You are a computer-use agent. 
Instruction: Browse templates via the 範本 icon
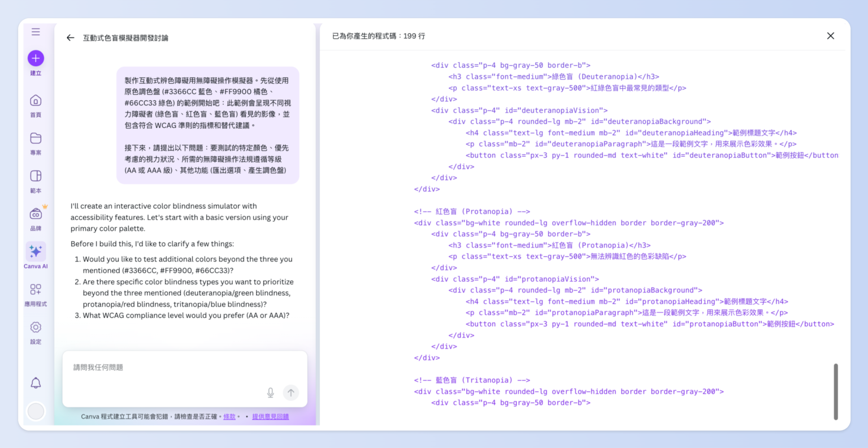click(36, 176)
